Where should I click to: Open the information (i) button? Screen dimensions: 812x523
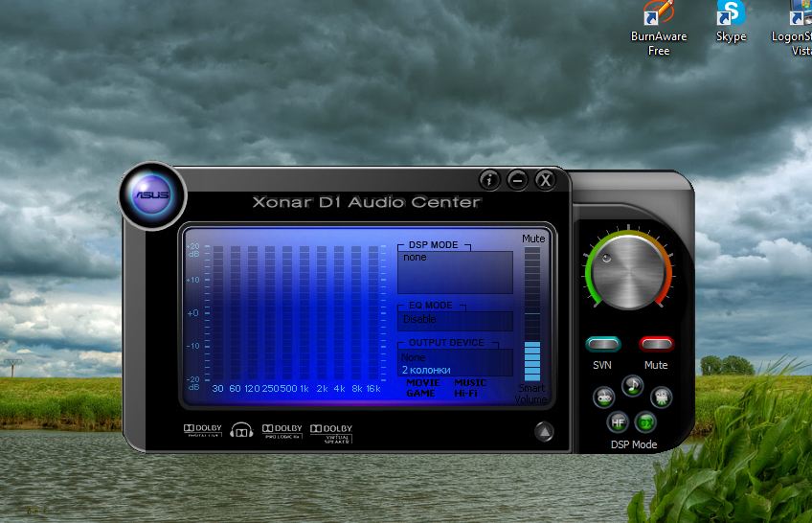(x=489, y=179)
